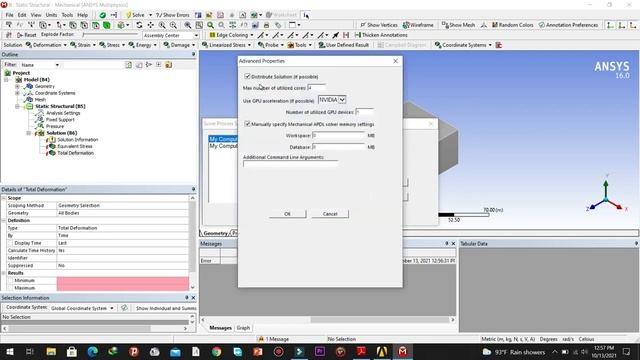The height and width of the screenshot is (360, 640).
Task: Click the Show Errors button
Action: 172,15
